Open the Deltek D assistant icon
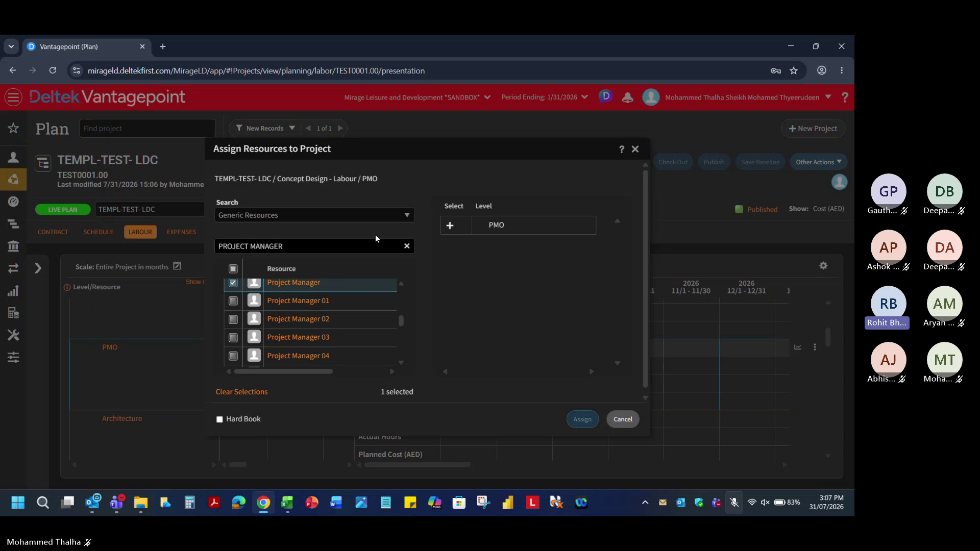980x551 pixels. [x=606, y=96]
